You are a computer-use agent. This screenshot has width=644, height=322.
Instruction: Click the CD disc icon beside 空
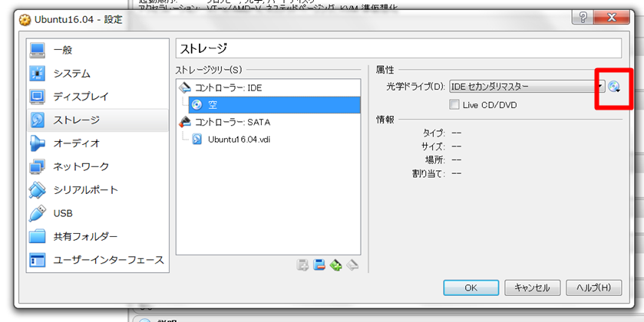point(197,105)
